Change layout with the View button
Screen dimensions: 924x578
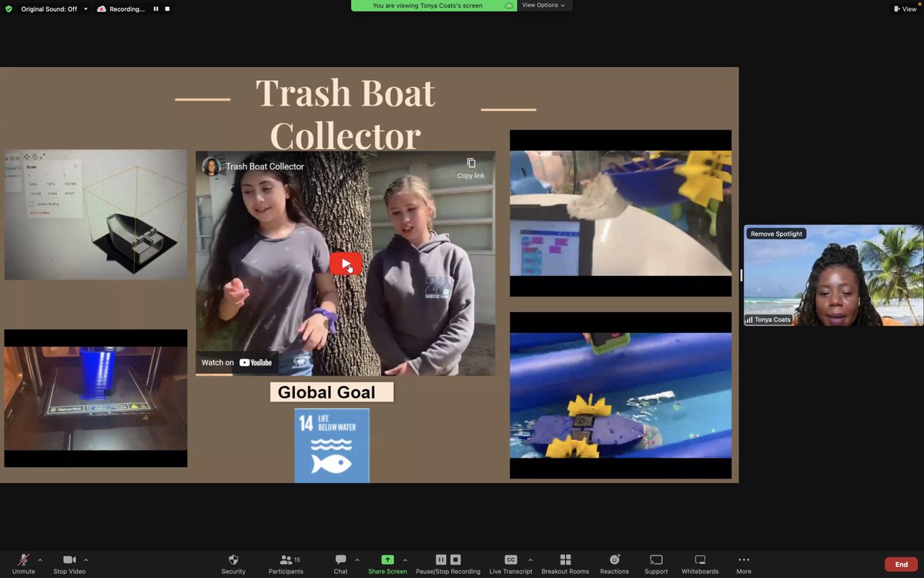coord(905,9)
